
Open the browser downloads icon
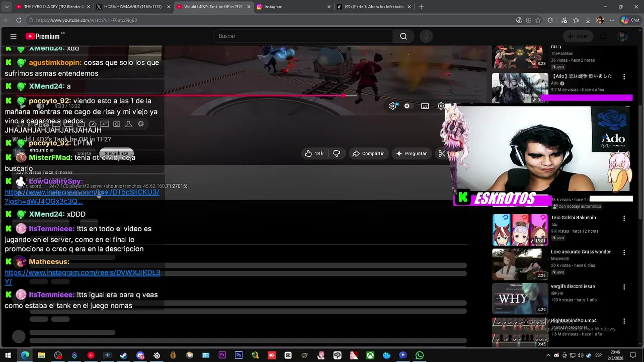click(x=588, y=20)
